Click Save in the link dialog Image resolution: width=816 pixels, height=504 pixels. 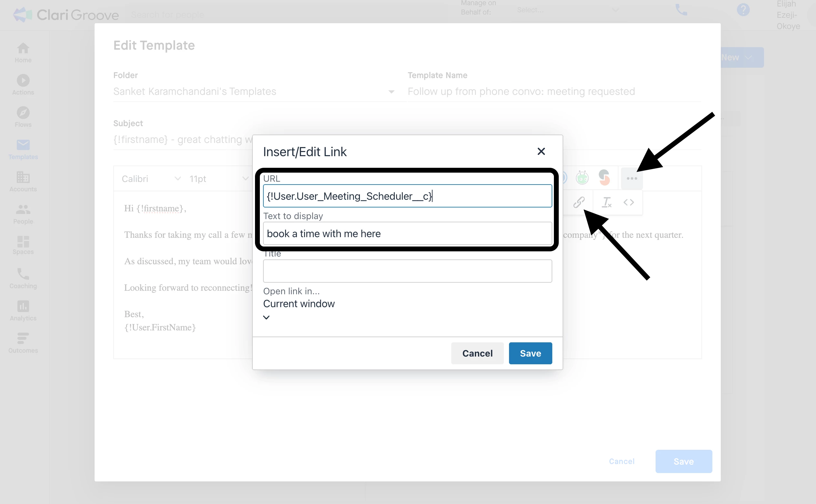(530, 353)
